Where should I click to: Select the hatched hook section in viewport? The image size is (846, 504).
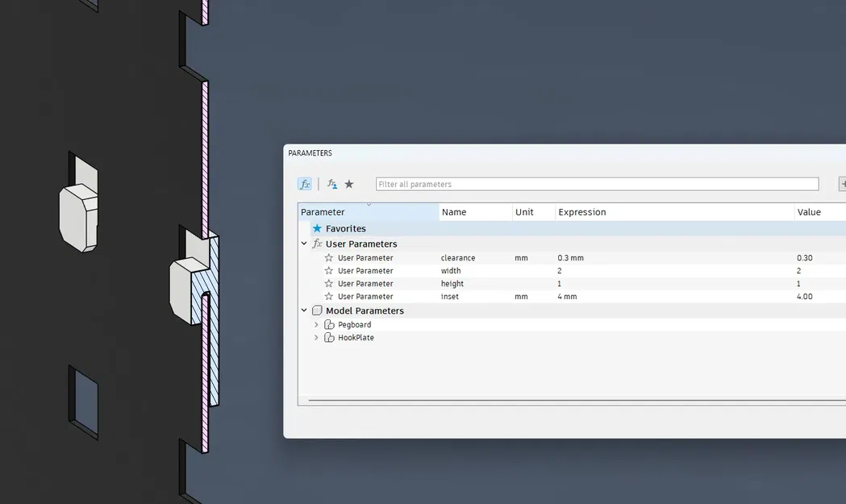[x=213, y=323]
